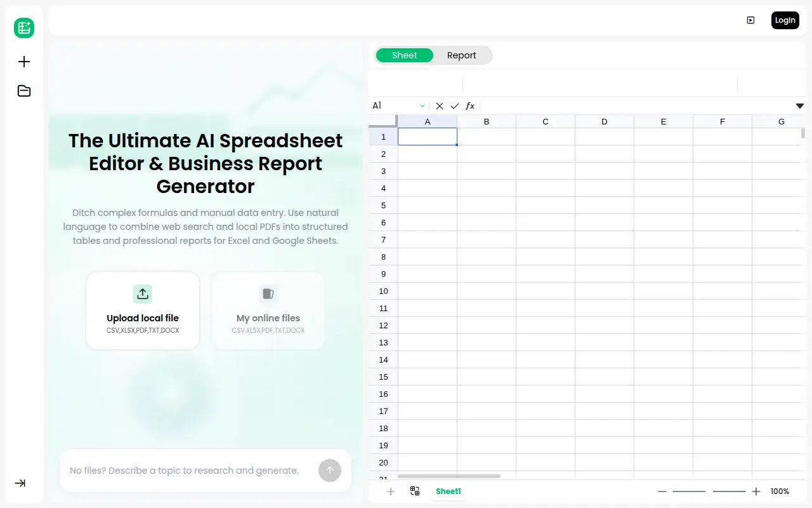The image size is (812, 508).
Task: Click Upload local file card
Action: 143,311
